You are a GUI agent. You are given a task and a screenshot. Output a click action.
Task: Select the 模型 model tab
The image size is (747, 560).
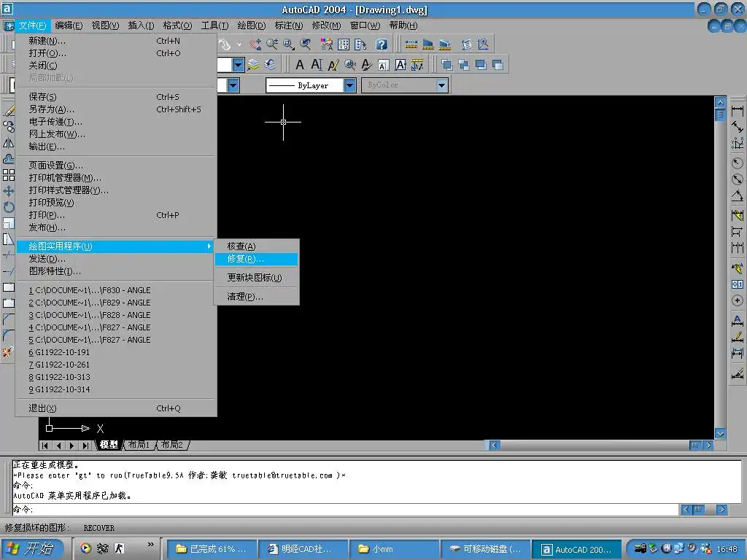(x=109, y=445)
